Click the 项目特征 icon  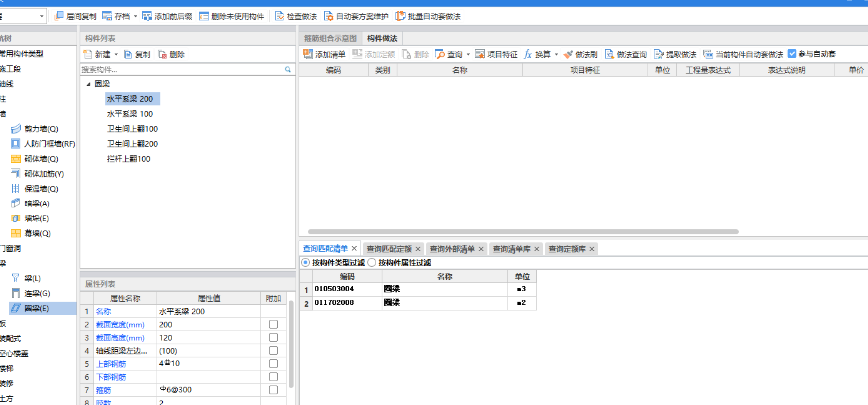coord(480,54)
